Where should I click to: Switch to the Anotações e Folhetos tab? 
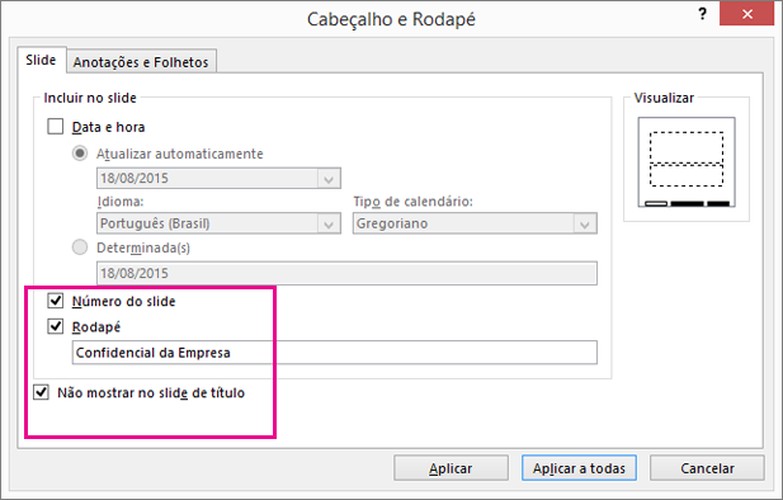(x=142, y=62)
